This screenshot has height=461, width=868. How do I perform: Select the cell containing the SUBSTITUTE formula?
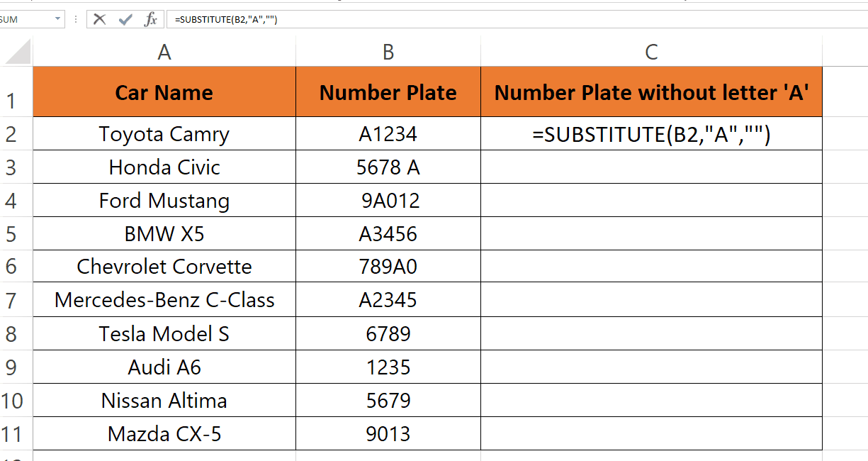650,134
